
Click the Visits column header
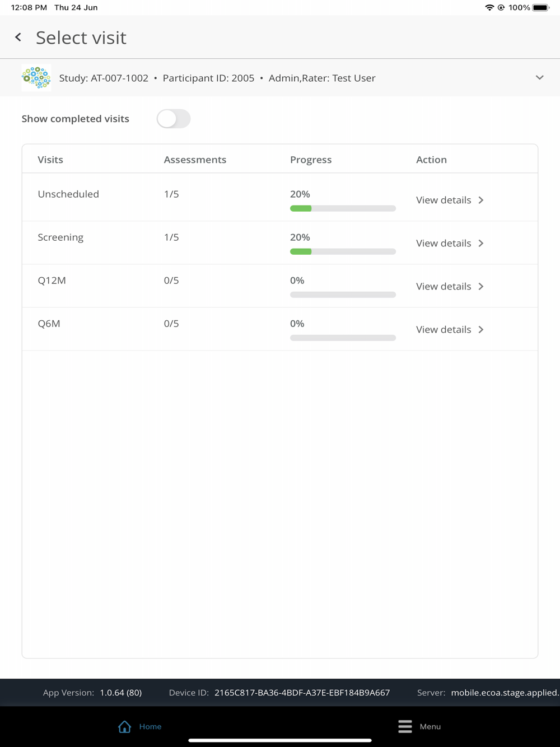point(50,160)
